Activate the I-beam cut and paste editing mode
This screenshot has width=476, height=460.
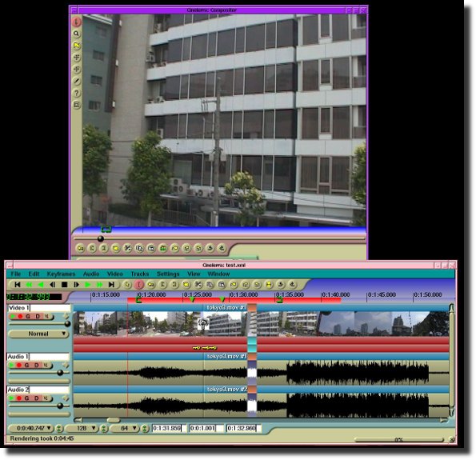tap(138, 285)
